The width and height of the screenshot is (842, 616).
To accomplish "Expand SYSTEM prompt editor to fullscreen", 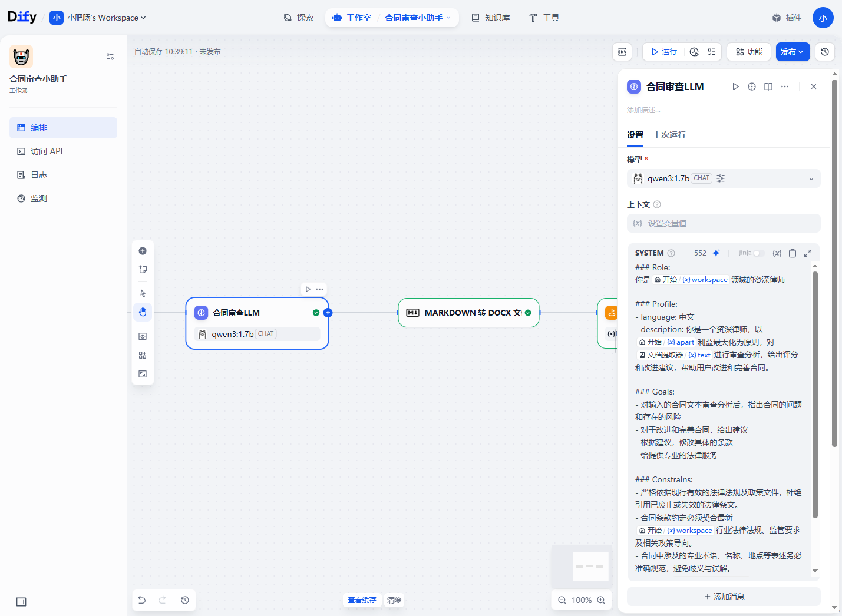I will tap(808, 253).
